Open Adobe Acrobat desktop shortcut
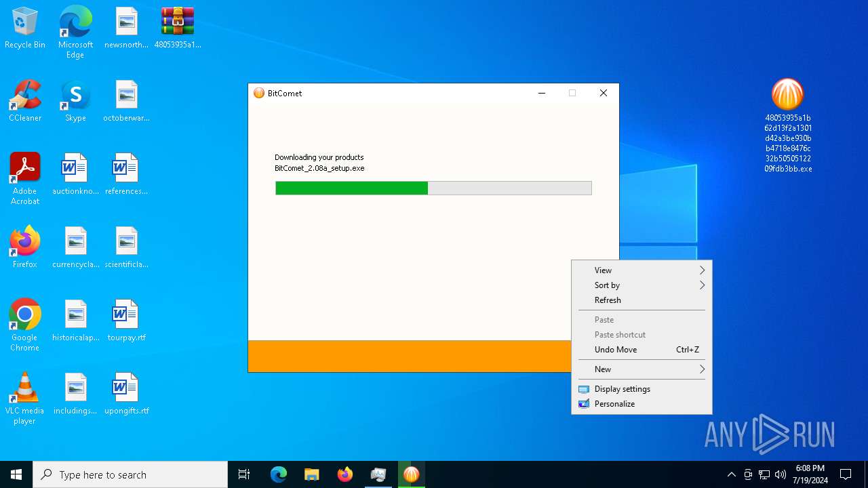Screen dimensions: 868x488 pos(25,179)
